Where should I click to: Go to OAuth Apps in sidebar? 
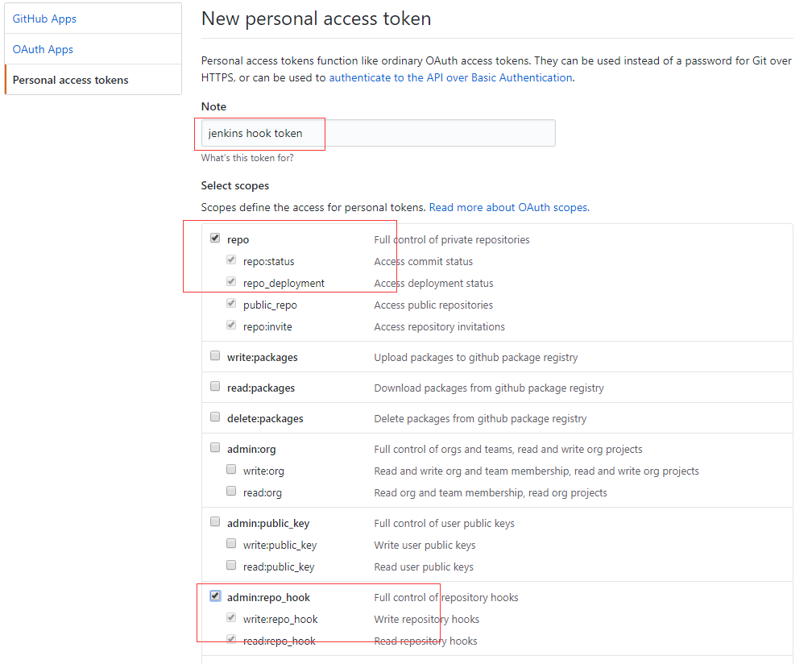(x=43, y=49)
